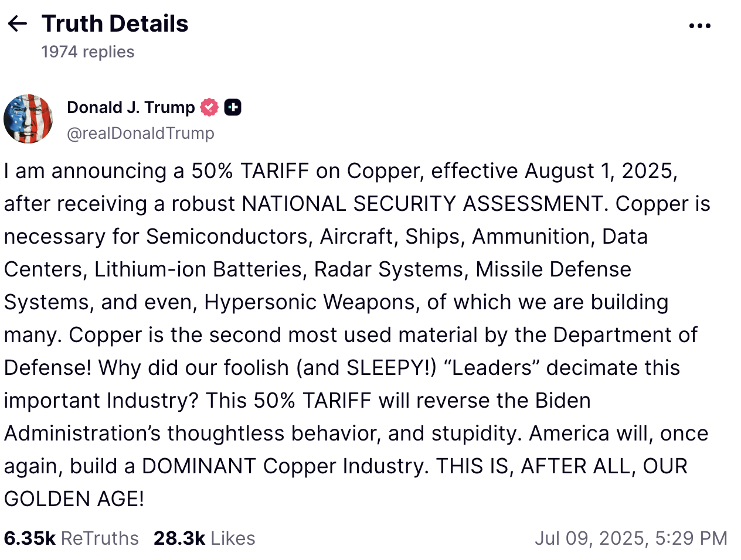Go back using the left arrow
741x560 pixels.
[18, 24]
